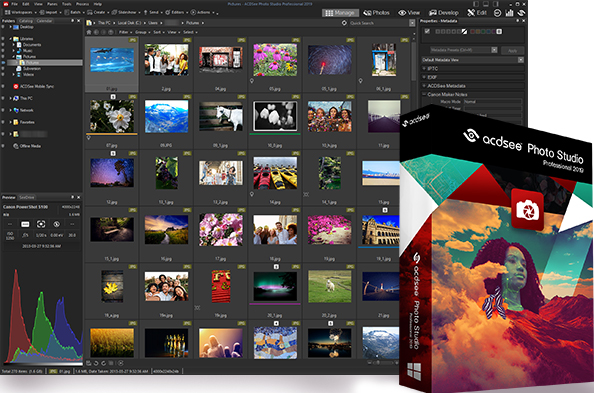Switch to Edit mode
The height and width of the screenshot is (393, 594).
477,13
